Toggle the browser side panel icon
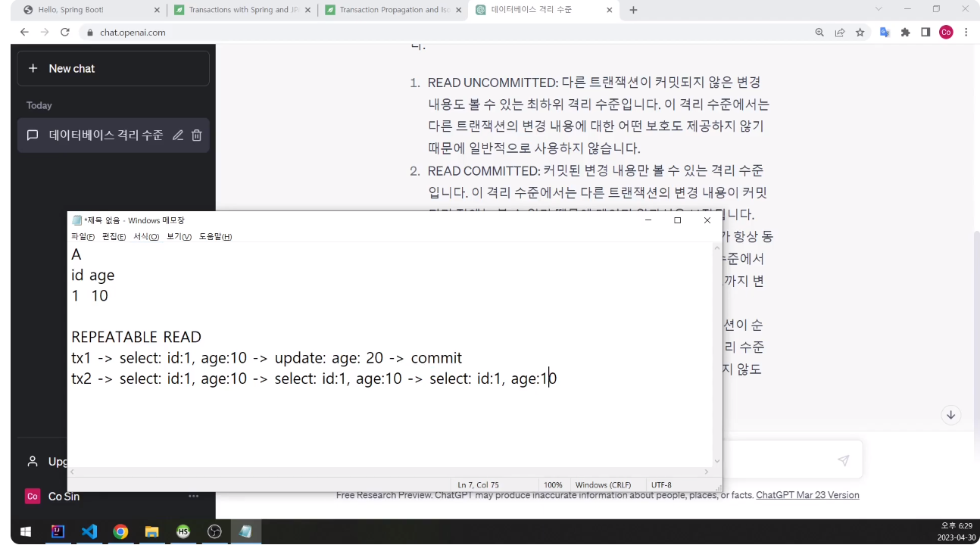 (925, 33)
